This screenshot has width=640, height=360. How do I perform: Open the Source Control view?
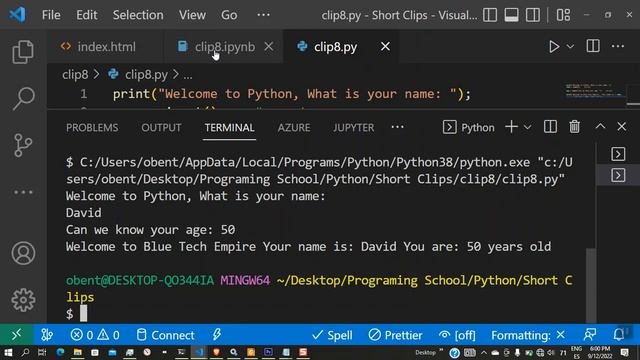[23, 145]
